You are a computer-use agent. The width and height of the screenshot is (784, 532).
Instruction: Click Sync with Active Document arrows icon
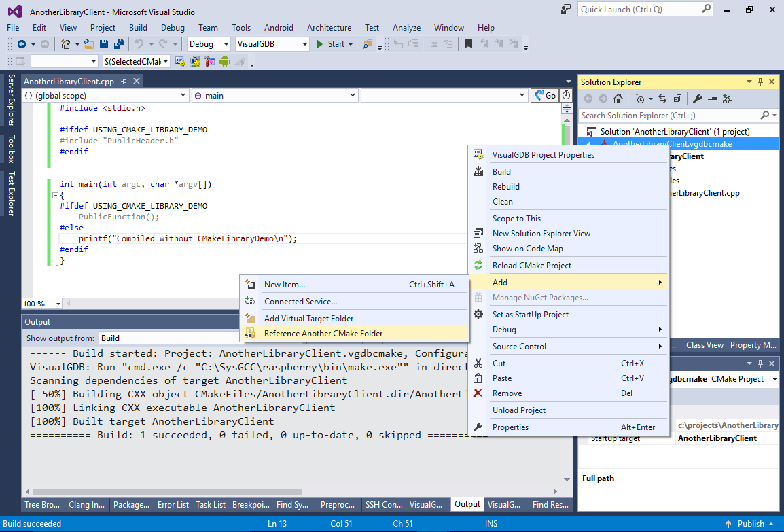tap(662, 99)
